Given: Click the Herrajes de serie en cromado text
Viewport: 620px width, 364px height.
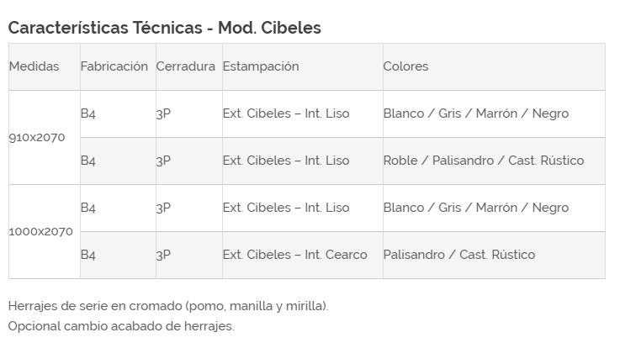Looking at the screenshot, I should 168,306.
